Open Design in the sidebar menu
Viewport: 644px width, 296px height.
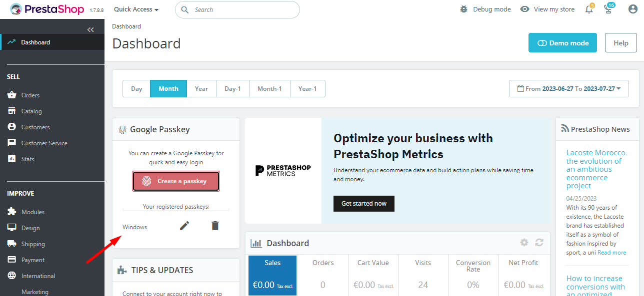pyautogui.click(x=30, y=228)
